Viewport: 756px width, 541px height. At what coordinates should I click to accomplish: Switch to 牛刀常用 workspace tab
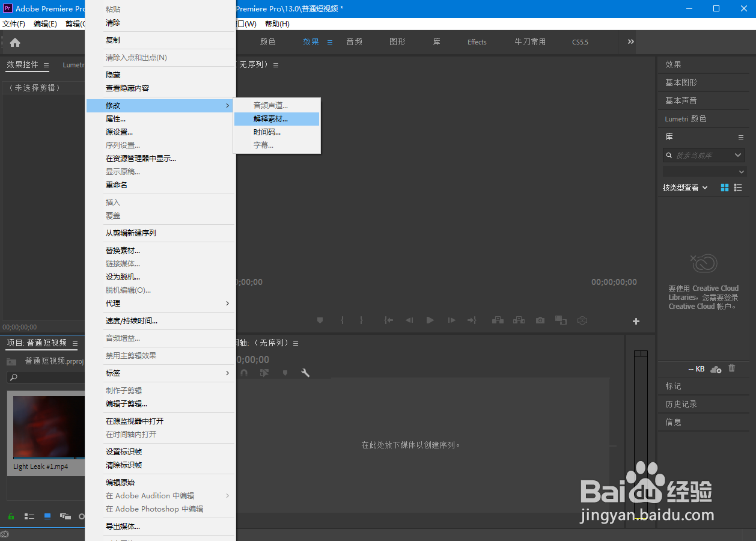pyautogui.click(x=530, y=42)
